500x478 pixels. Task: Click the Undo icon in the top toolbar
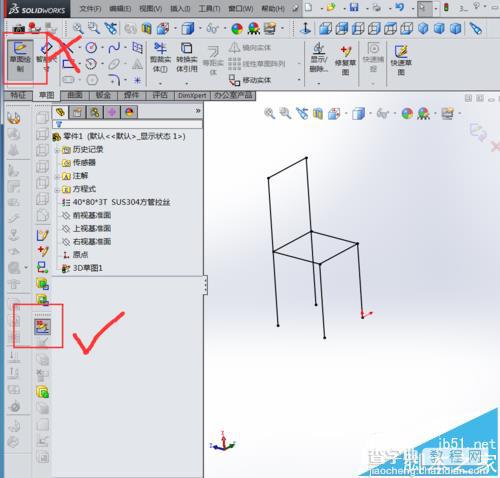[399, 7]
